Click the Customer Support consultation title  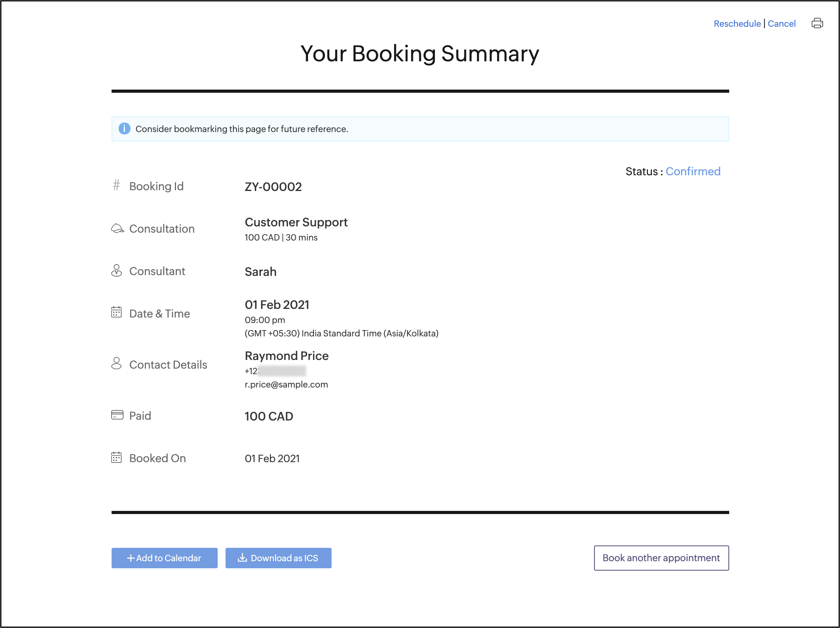coord(296,222)
